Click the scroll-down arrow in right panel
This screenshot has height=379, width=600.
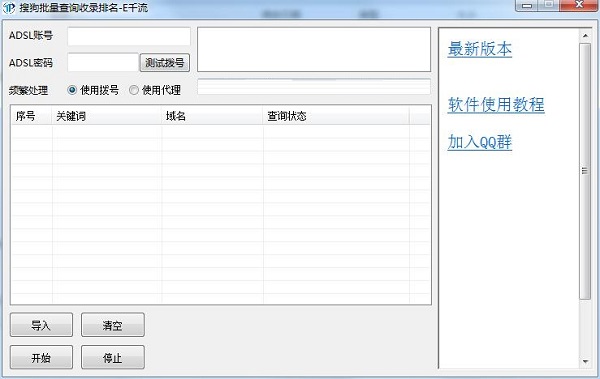tap(585, 361)
